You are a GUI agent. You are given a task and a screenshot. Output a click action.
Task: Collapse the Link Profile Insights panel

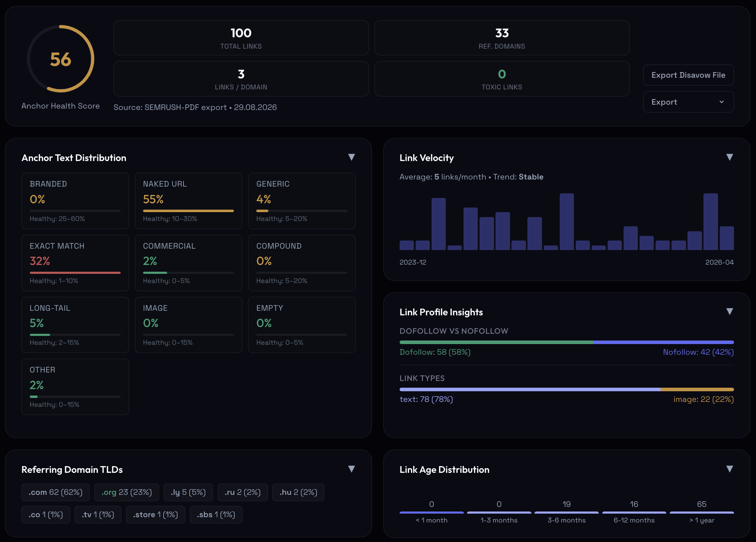[x=729, y=311]
